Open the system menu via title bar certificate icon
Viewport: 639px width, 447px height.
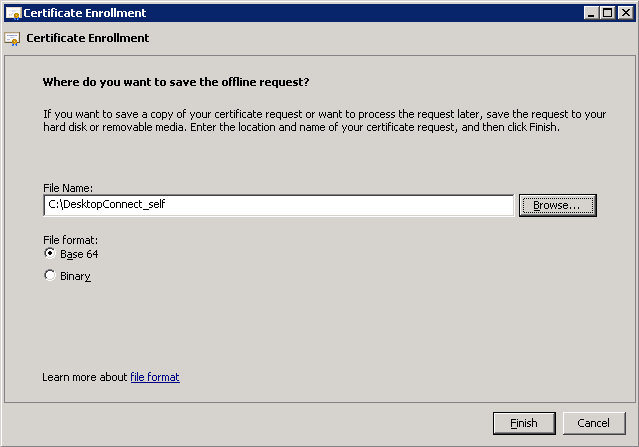[x=13, y=13]
